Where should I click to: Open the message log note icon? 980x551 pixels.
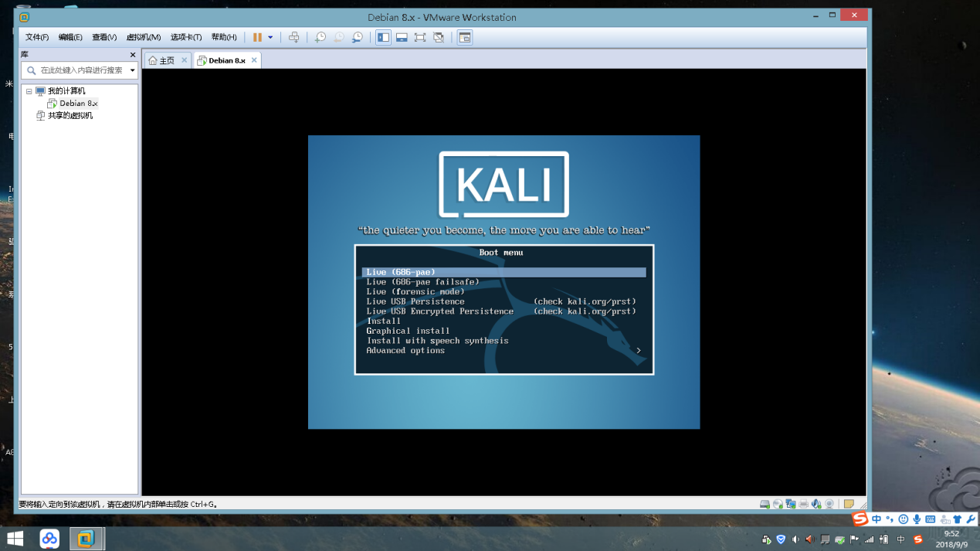(x=849, y=504)
